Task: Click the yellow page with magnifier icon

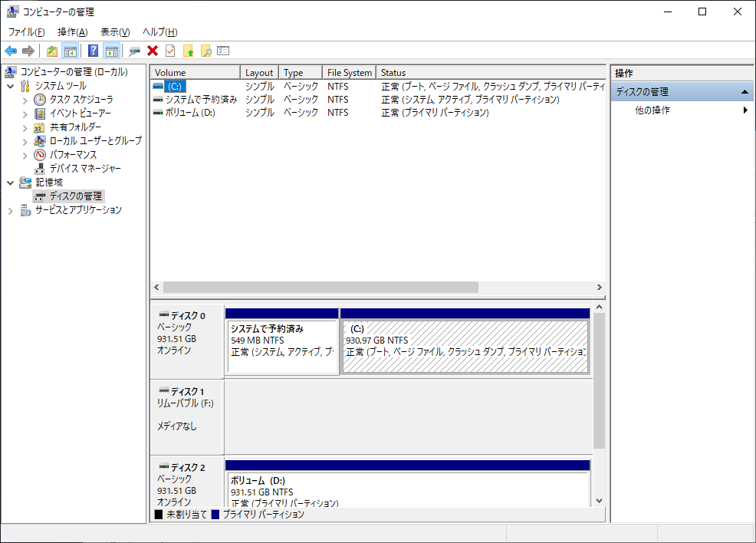Action: coord(206,51)
